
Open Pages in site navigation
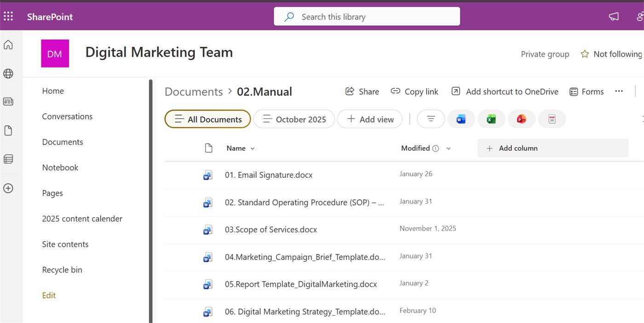(x=52, y=193)
